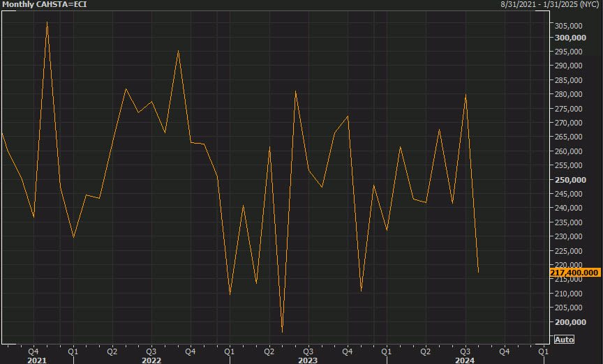The width and height of the screenshot is (603, 364).
Task: Click the orange 217,400,000 last value label
Action: click(x=576, y=272)
